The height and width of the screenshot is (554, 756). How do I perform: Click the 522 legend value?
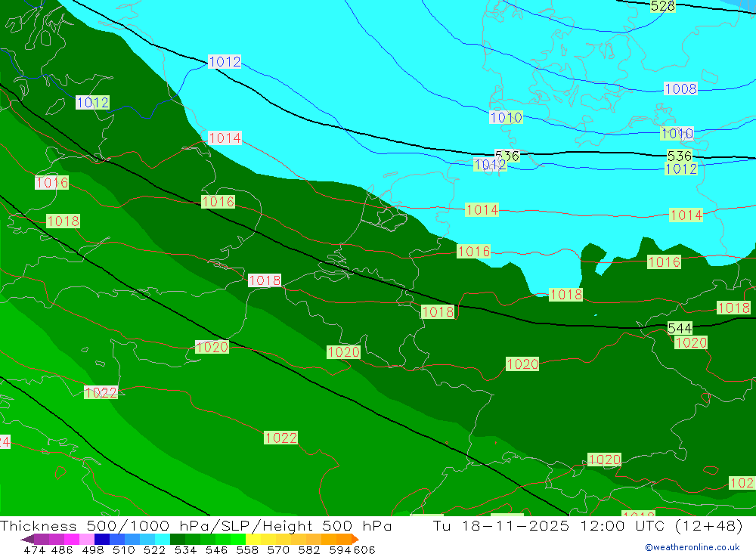(x=154, y=549)
